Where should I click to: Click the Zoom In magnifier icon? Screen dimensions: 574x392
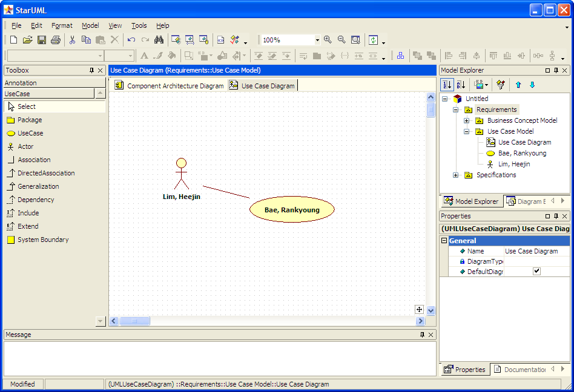tap(328, 40)
